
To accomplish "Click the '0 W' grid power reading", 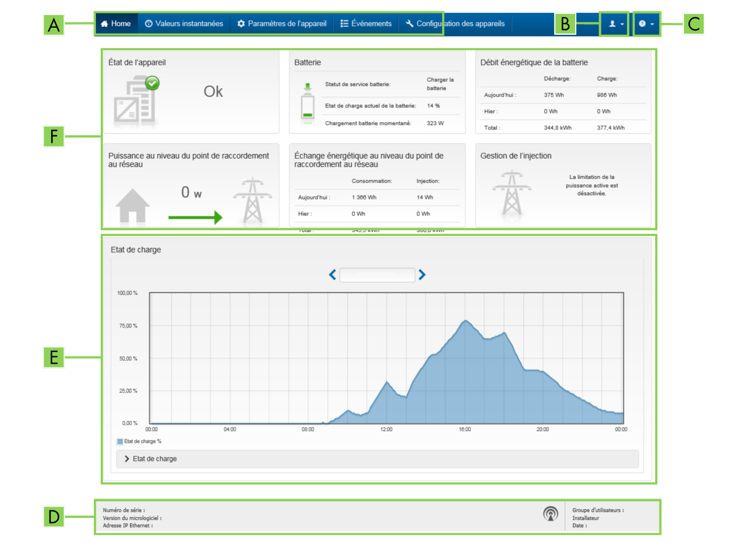I will (x=191, y=192).
